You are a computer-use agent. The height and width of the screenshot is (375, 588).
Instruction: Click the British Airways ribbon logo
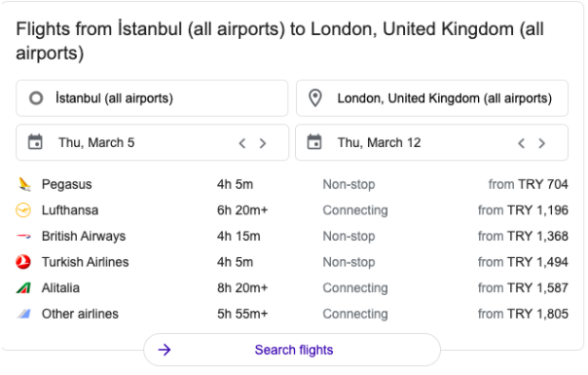(x=23, y=236)
